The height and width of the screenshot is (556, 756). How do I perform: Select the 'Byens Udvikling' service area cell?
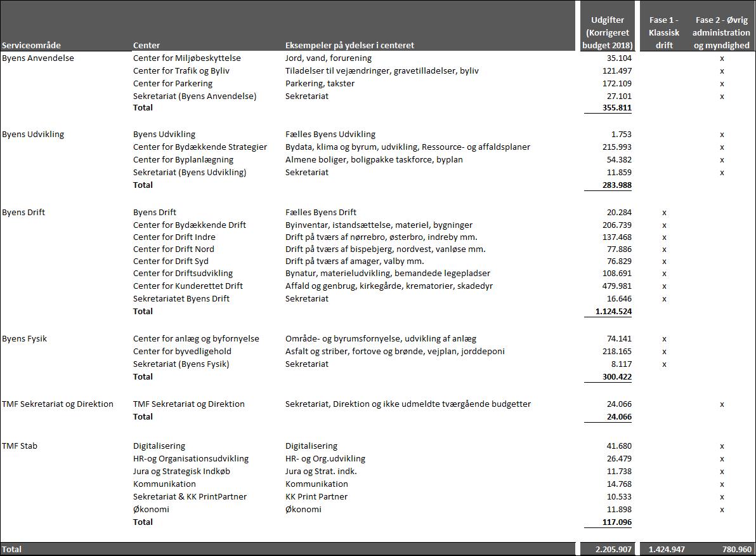33,134
